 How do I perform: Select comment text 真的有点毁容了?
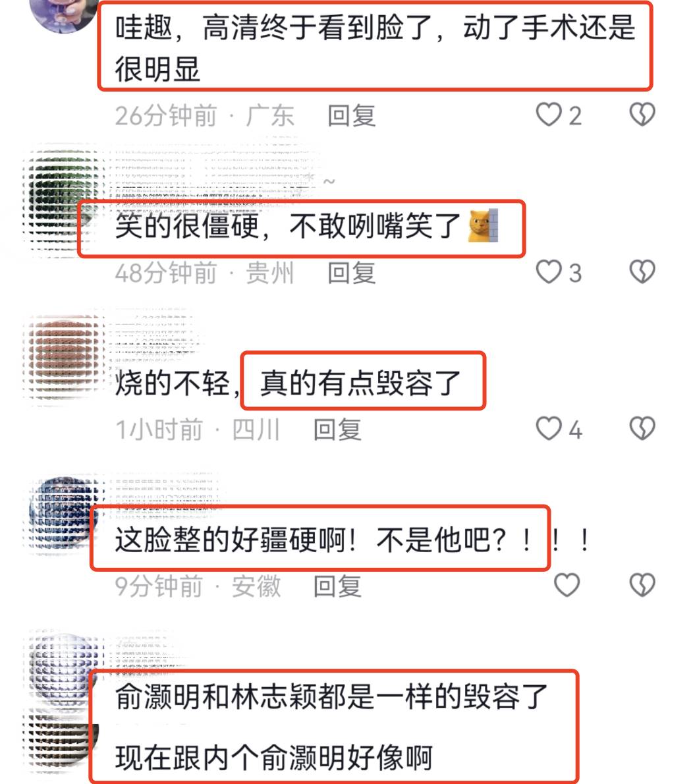[x=360, y=383]
